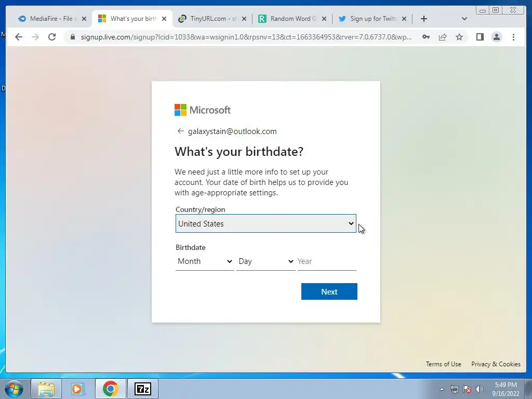
Task: Expand the tab search chevron
Action: [x=464, y=19]
